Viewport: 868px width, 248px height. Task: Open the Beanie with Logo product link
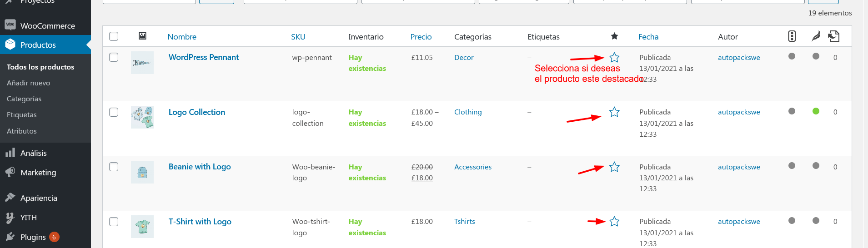point(200,167)
